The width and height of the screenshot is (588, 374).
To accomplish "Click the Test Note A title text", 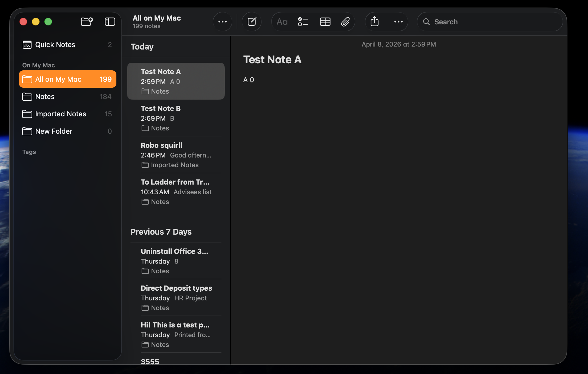I will tap(272, 60).
